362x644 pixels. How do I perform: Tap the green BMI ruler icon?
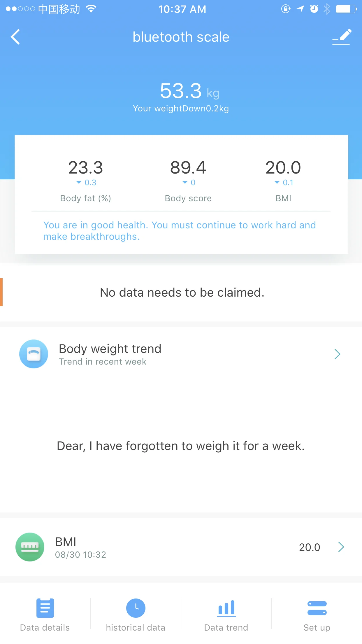click(x=30, y=547)
